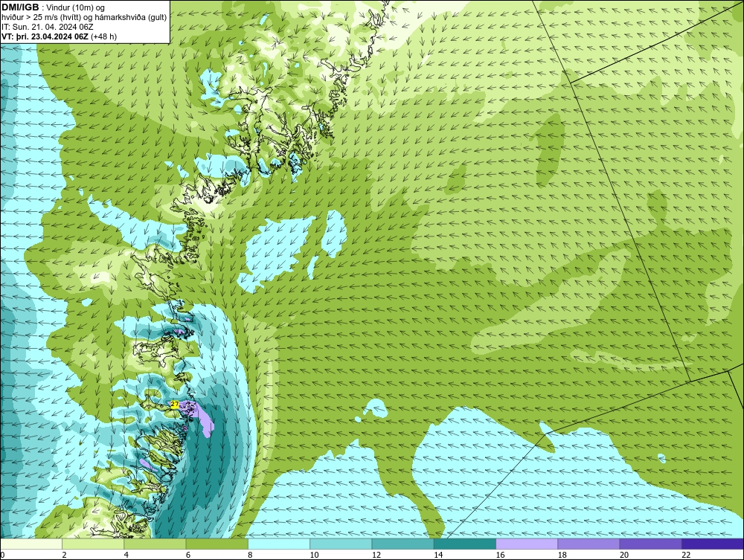Click the 12–14 m/s teal swatch

click(403, 544)
